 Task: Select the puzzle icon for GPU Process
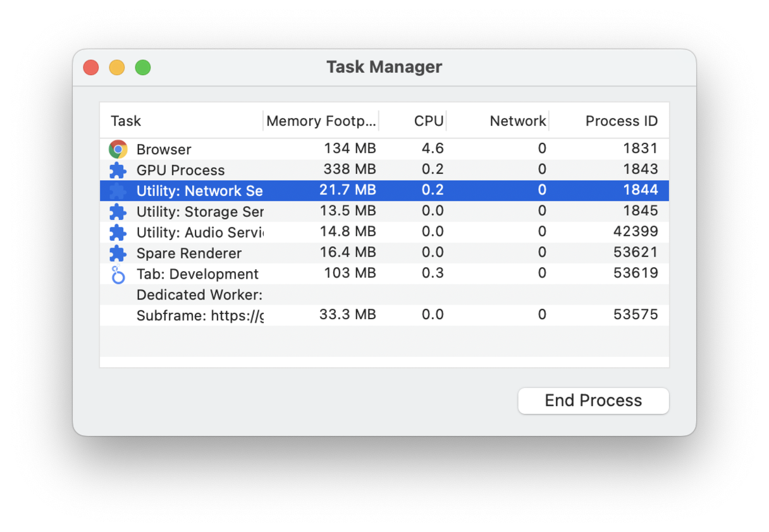118,170
